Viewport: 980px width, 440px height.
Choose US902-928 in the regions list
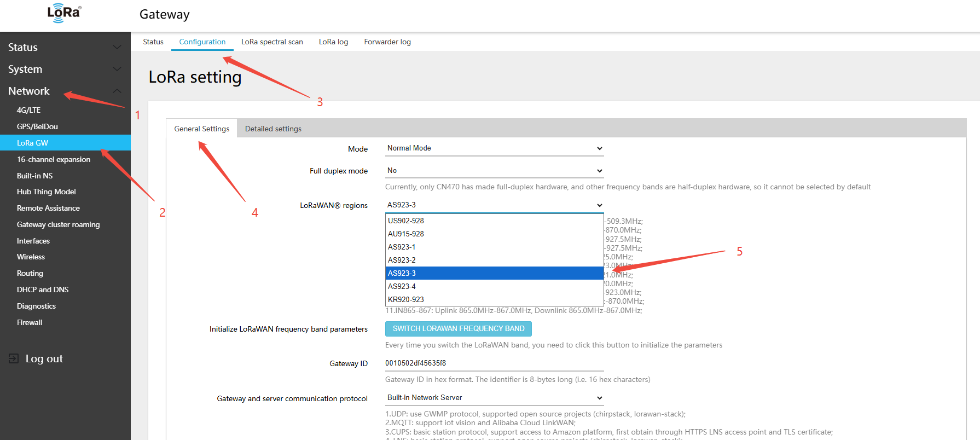494,221
